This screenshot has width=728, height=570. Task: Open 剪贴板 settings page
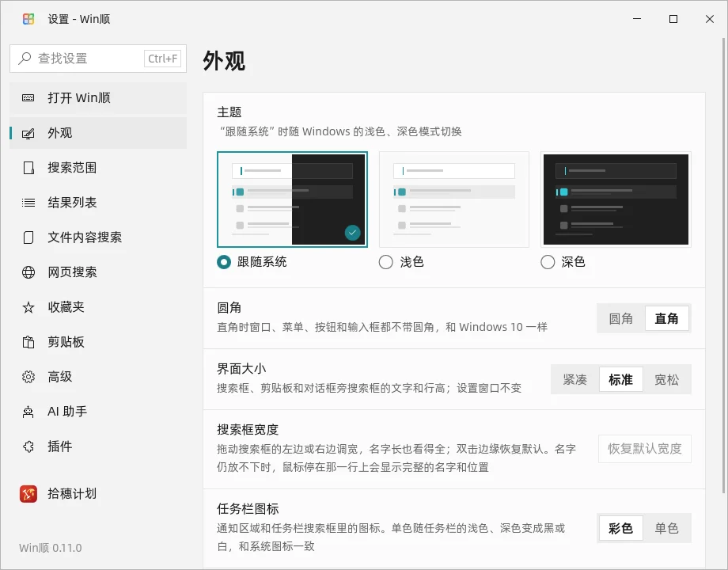point(98,342)
